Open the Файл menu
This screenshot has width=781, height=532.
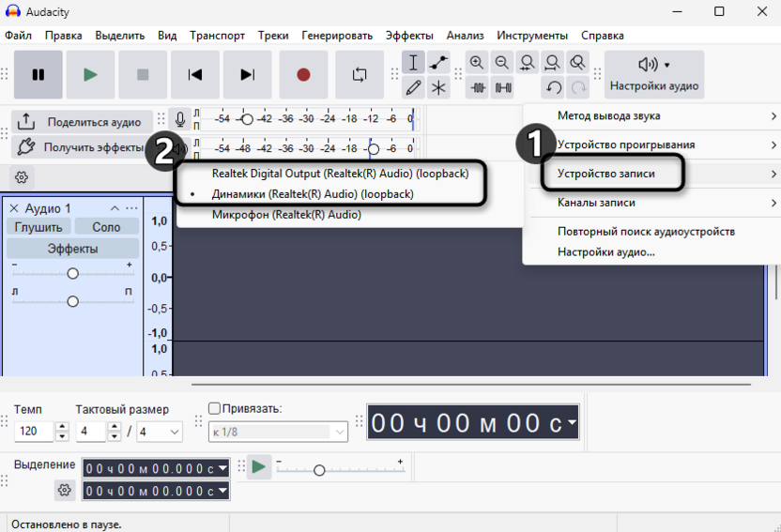[x=18, y=36]
